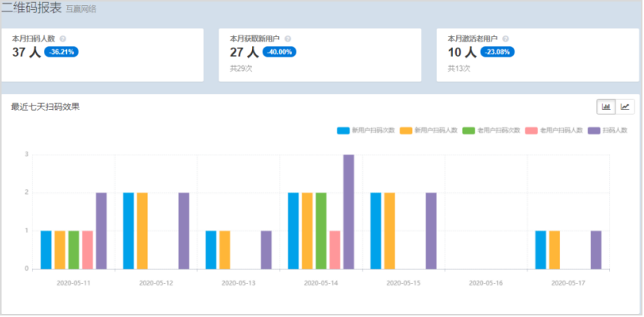Click help icon beside 本月获取新用户

[287, 38]
